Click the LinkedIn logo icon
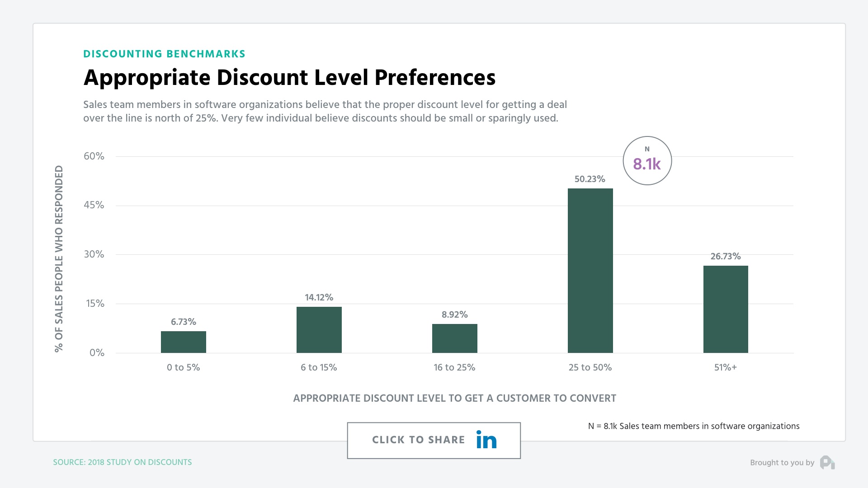This screenshot has height=488, width=868. (486, 440)
